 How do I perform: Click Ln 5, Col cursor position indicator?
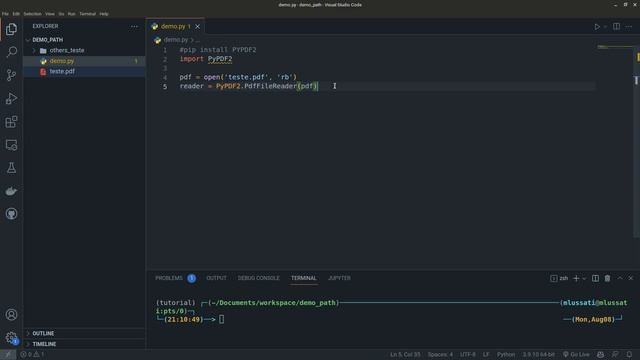[405, 354]
